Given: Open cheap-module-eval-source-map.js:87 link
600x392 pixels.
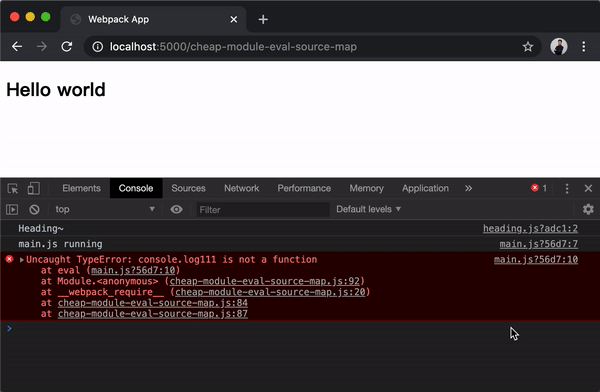Looking at the screenshot, I should pyautogui.click(x=153, y=314).
